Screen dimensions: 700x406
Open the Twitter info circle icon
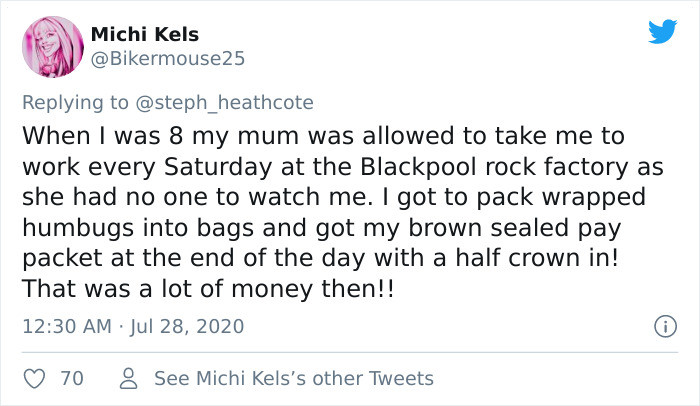660,326
